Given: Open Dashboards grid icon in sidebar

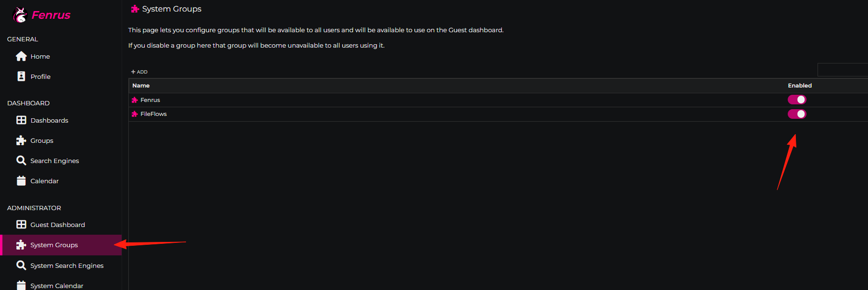Looking at the screenshot, I should point(21,120).
